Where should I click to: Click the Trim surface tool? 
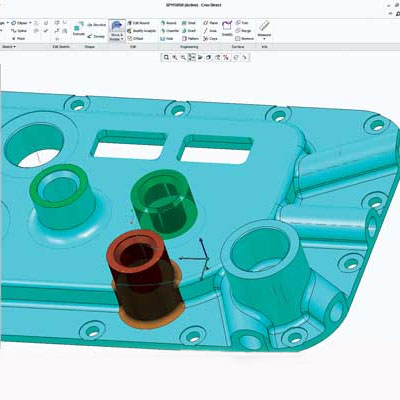pos(242,23)
